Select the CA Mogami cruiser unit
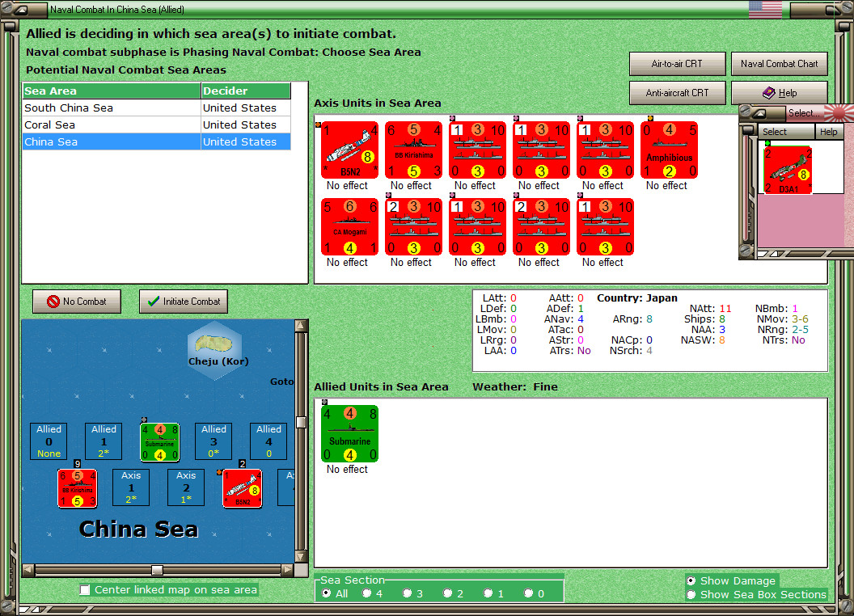 point(349,226)
